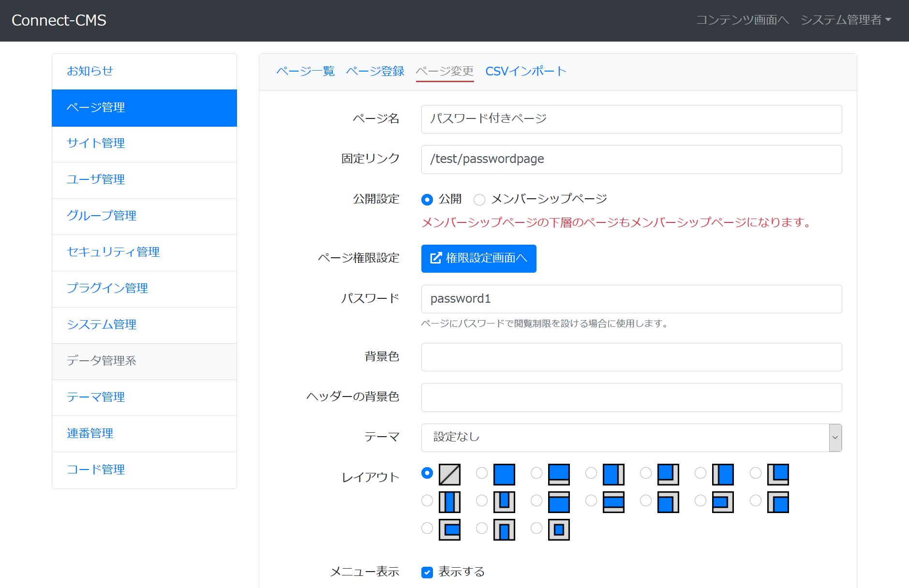
Task: Click the password help text below the field
Action: click(x=545, y=323)
